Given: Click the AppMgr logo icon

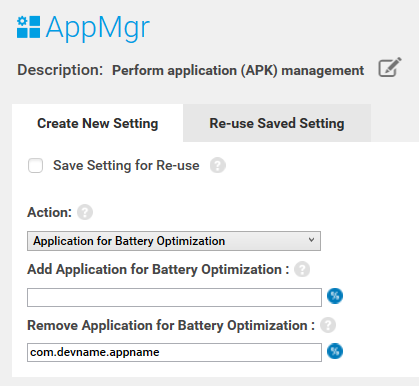Looking at the screenshot, I should (29, 27).
